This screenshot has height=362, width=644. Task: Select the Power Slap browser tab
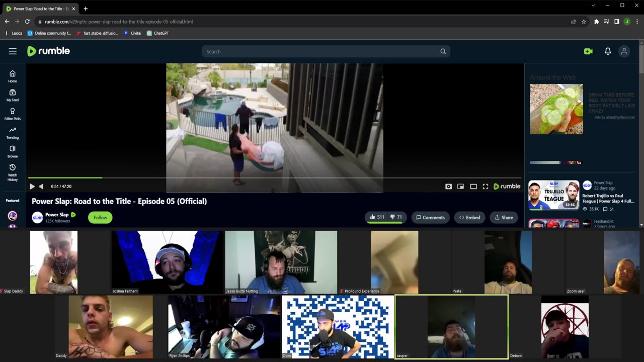click(x=40, y=9)
